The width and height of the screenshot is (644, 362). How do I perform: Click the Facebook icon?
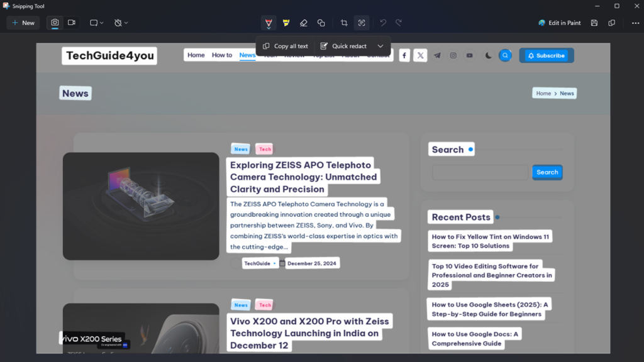404,55
